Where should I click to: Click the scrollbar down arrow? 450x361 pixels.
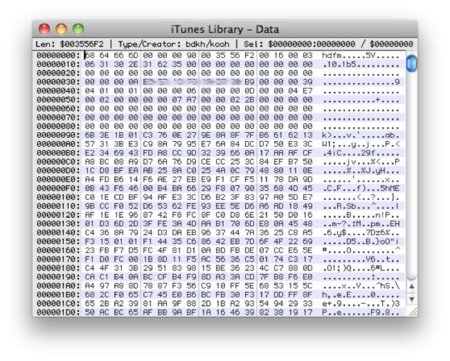[x=412, y=299]
